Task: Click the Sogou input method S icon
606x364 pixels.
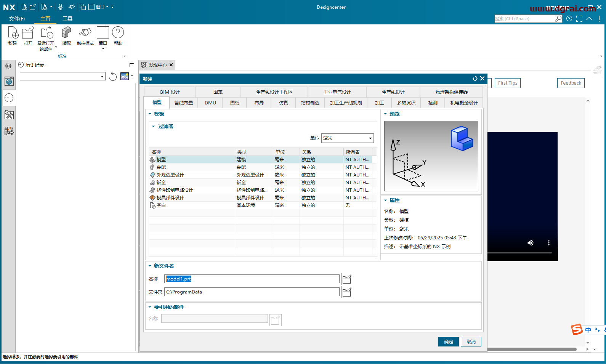Action: (577, 329)
